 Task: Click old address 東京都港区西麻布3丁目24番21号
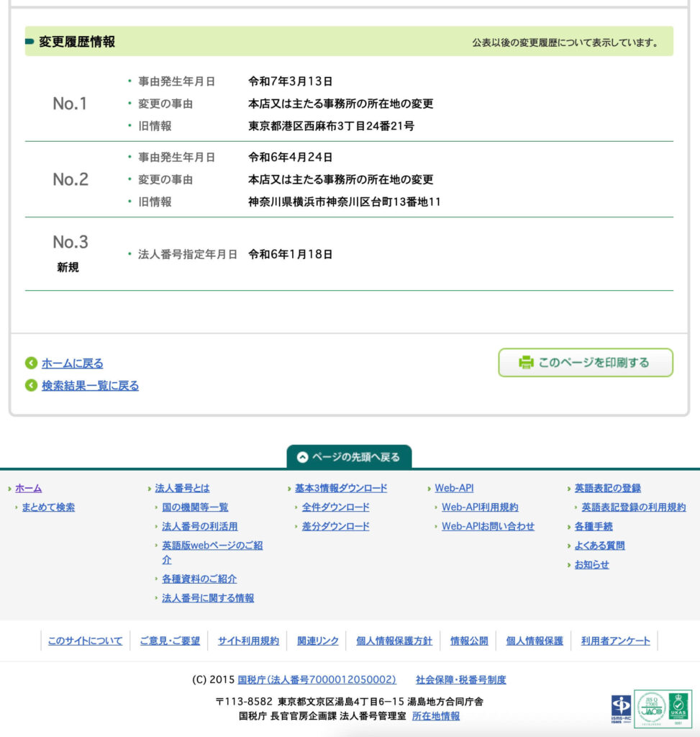[331, 126]
